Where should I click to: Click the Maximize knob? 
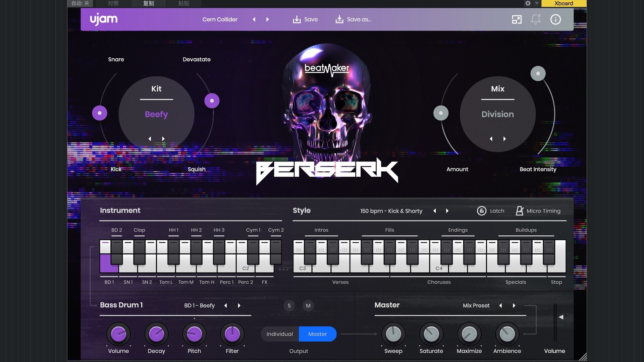coord(469,334)
